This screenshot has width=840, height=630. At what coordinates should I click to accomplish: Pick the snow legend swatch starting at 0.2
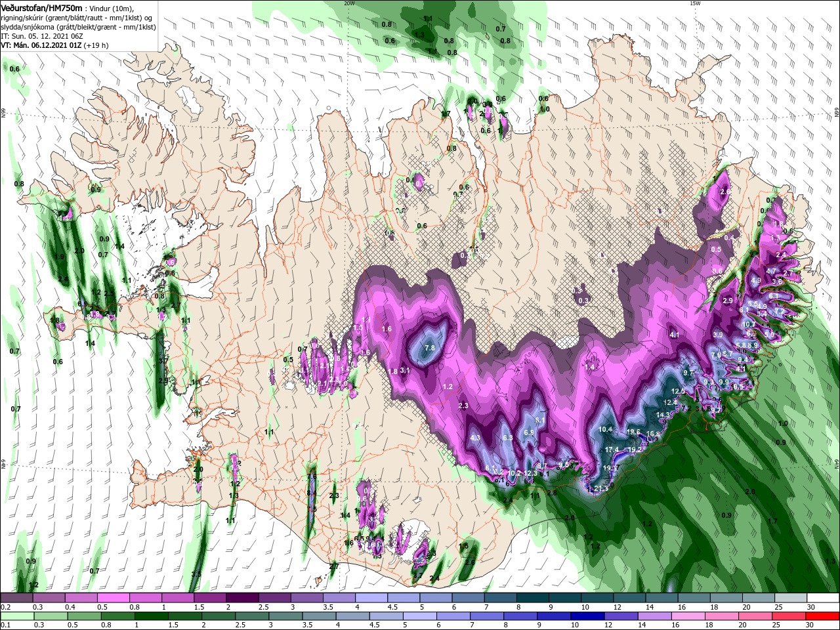coord(16,598)
